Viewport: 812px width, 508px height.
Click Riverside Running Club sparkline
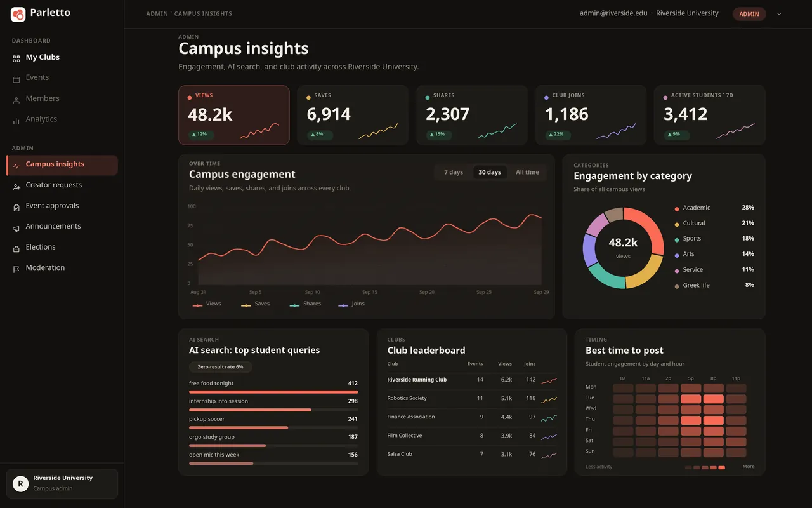(549, 380)
